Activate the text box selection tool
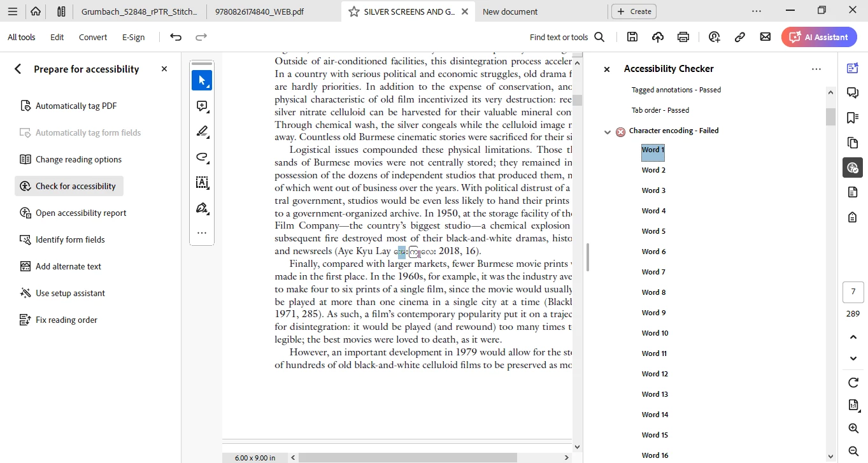 (202, 183)
